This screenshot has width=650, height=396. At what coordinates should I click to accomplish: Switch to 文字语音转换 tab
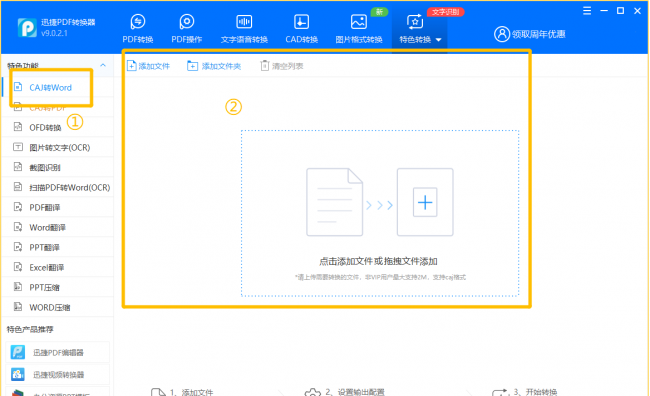244,28
